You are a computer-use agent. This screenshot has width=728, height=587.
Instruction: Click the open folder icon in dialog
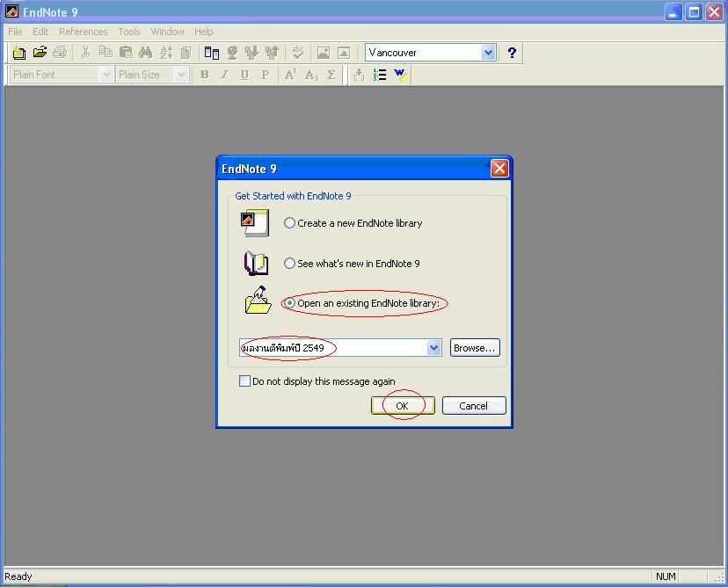(258, 301)
